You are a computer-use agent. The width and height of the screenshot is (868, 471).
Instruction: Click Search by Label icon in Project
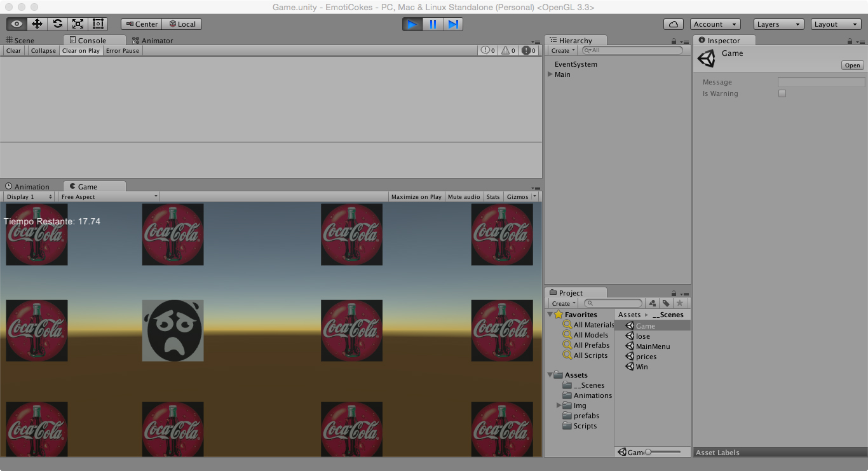(665, 304)
